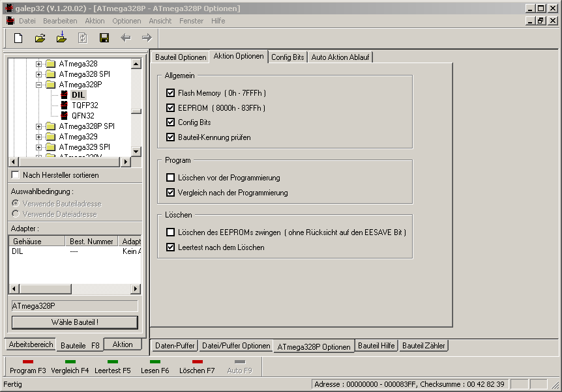Uncheck Flash Memory checkbox

[171, 93]
